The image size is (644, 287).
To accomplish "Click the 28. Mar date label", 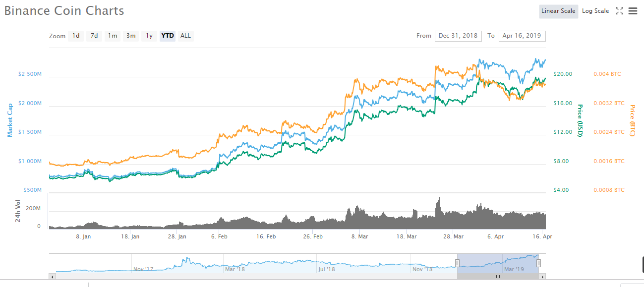I will [x=454, y=236].
